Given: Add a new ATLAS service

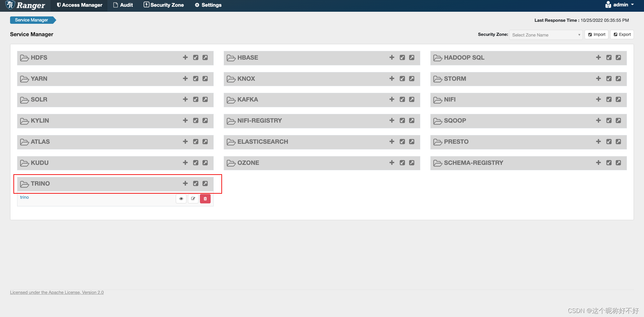Looking at the screenshot, I should (x=185, y=141).
